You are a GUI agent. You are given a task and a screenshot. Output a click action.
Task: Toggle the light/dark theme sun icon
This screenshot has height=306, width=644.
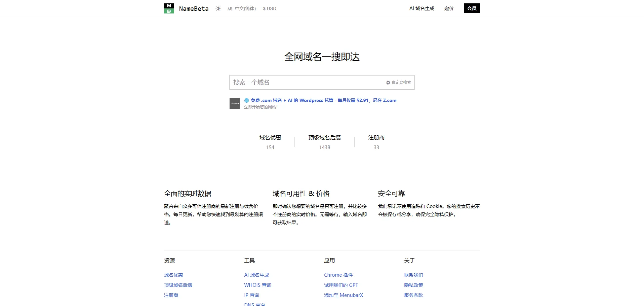218,8
